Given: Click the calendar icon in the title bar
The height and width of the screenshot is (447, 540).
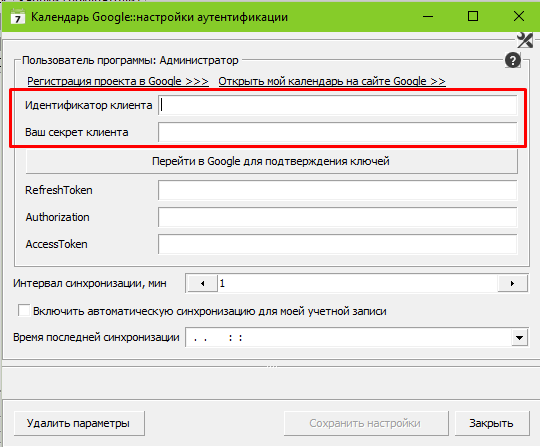Looking at the screenshot, I should [18, 17].
